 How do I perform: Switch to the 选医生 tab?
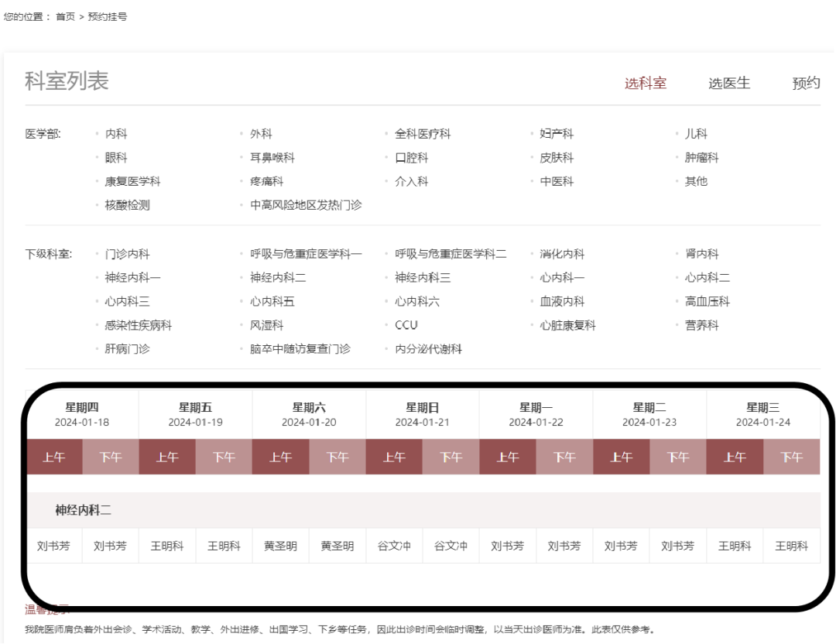pyautogui.click(x=728, y=83)
